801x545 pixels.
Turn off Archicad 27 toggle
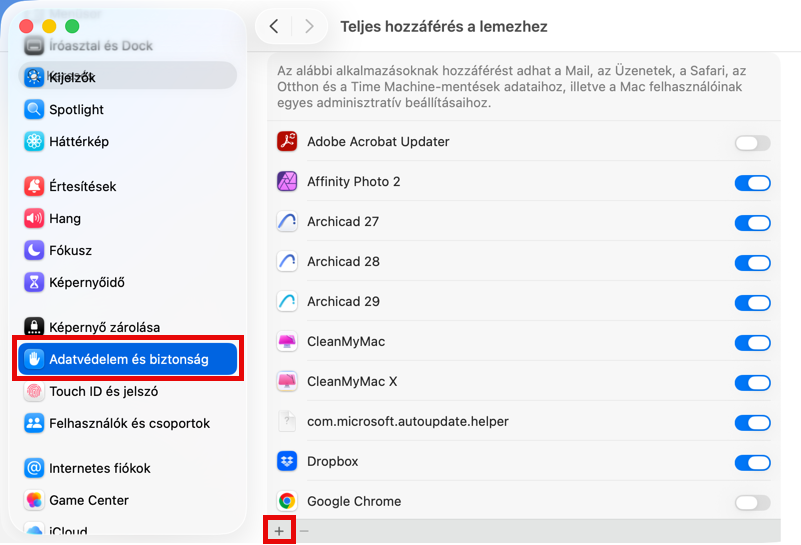(752, 223)
